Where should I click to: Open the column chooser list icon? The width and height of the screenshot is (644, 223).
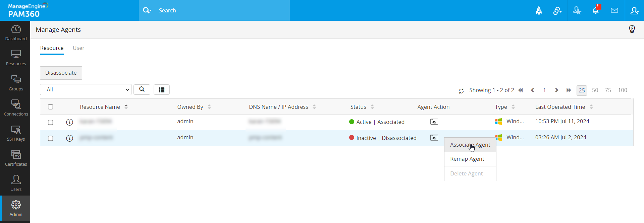click(x=162, y=90)
